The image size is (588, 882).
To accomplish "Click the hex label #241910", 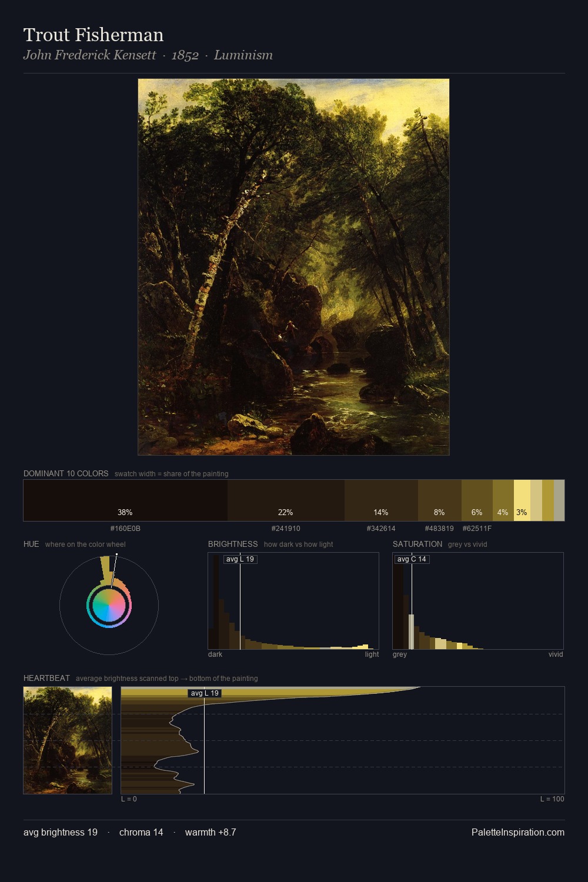I will [286, 529].
